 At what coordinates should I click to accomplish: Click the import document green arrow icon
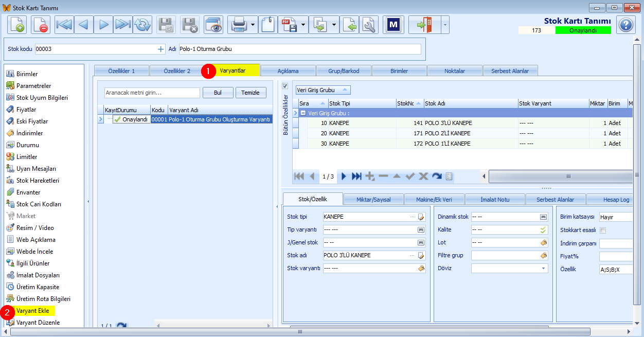point(349,24)
